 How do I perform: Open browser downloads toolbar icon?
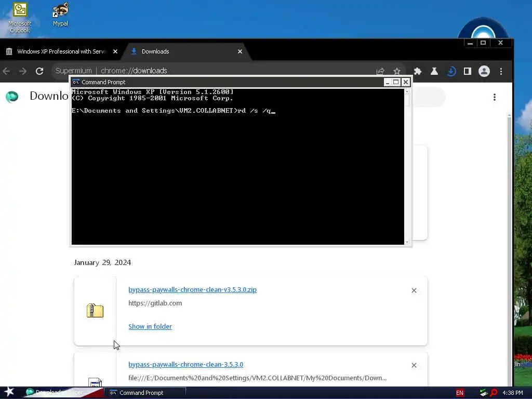[x=451, y=71]
